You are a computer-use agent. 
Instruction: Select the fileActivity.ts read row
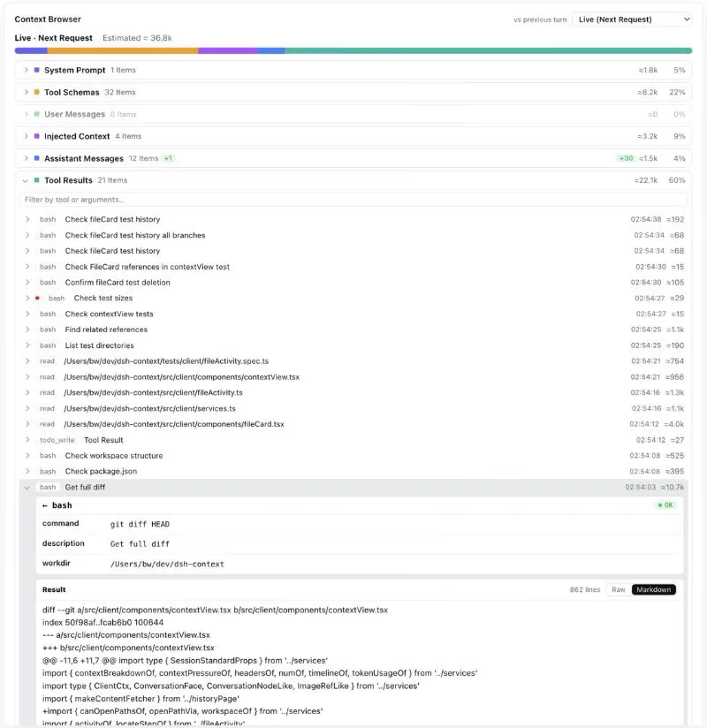click(353, 393)
